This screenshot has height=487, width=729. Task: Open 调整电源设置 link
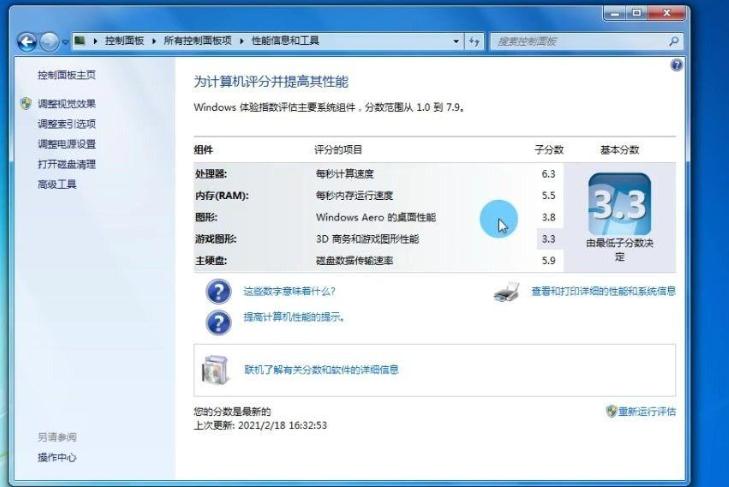click(66, 144)
